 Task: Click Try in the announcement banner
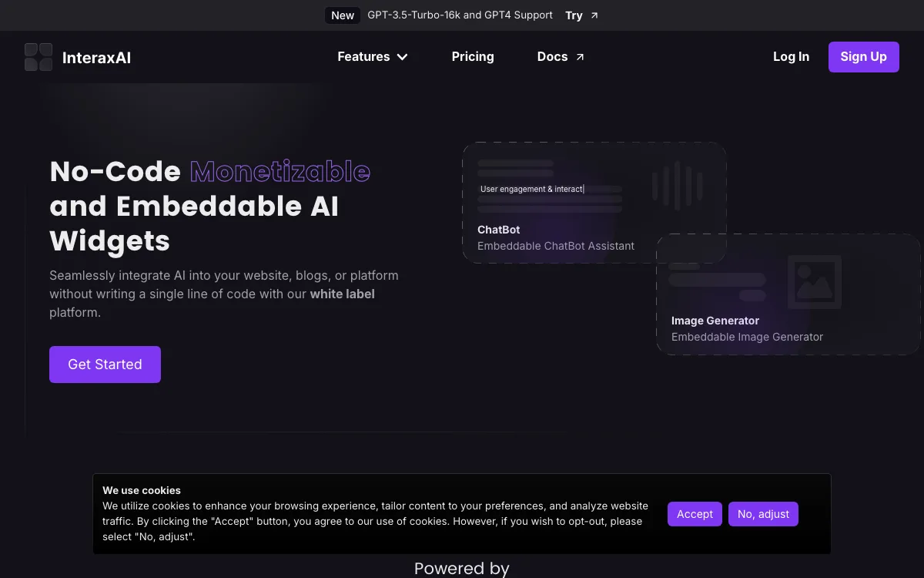[574, 15]
